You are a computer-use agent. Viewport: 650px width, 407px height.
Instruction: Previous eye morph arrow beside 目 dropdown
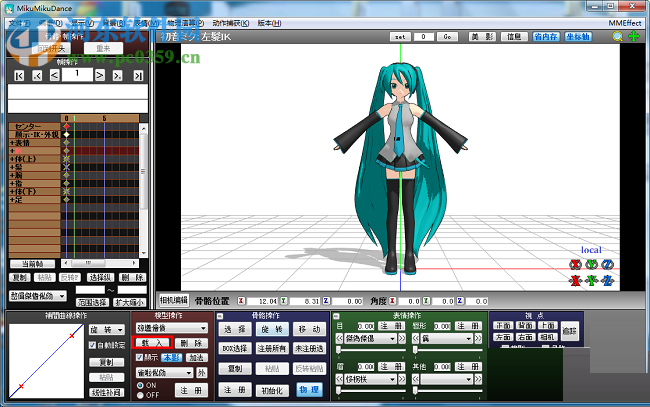point(339,338)
